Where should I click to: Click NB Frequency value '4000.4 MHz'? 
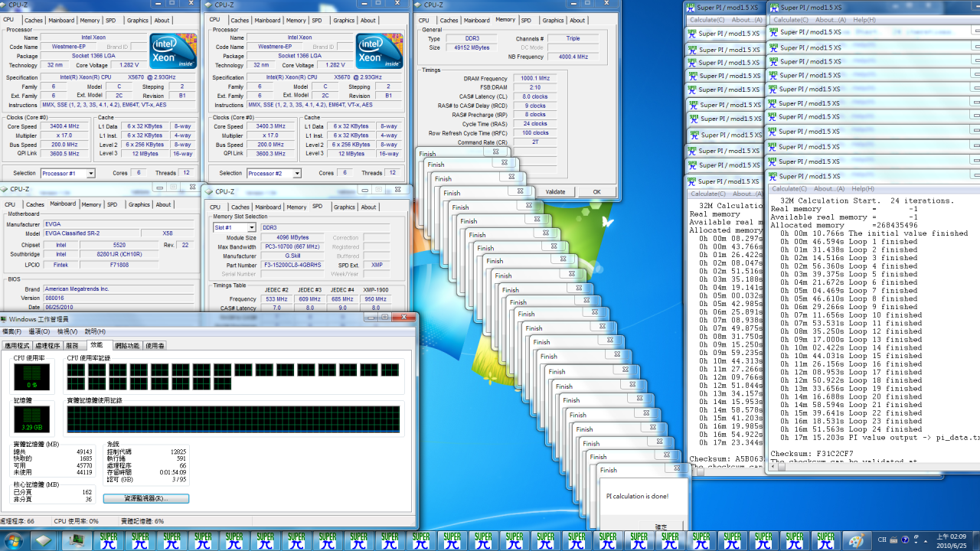573,57
